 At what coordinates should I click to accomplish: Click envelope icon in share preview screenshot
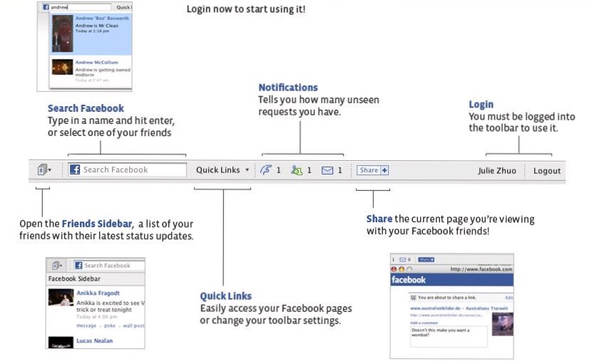[x=402, y=259]
